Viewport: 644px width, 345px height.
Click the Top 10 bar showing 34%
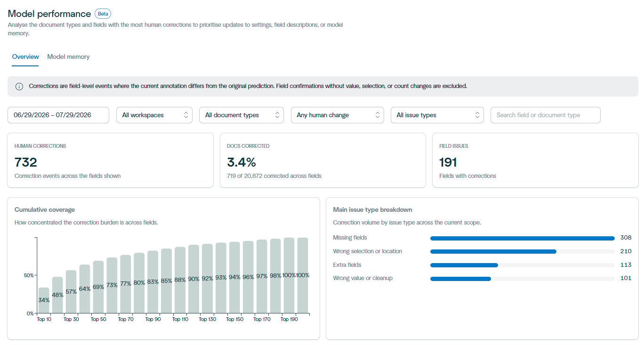pyautogui.click(x=44, y=300)
